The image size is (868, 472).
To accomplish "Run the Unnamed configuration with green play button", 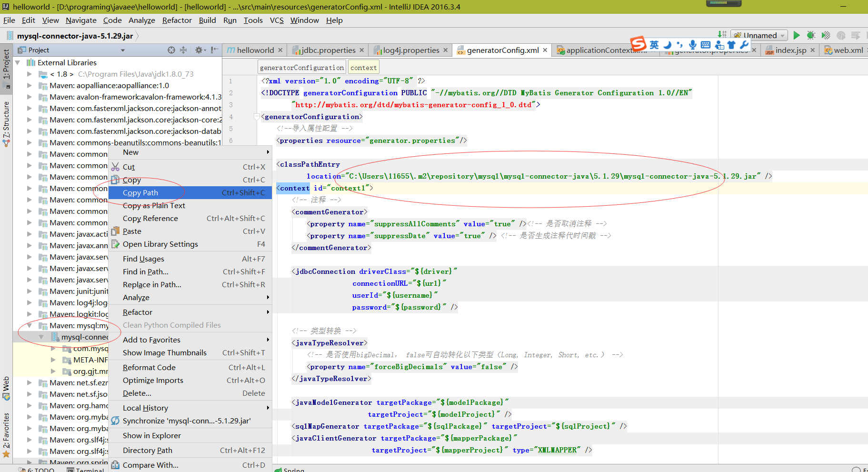I will point(797,35).
